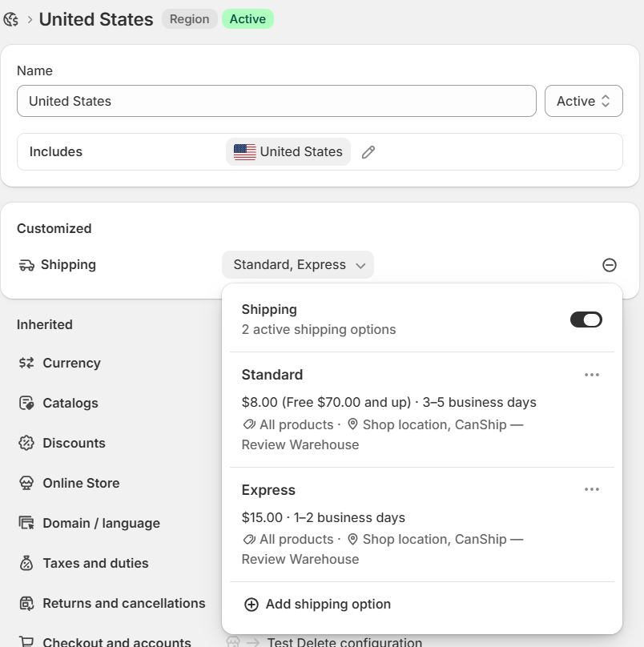The width and height of the screenshot is (644, 647).
Task: Click the Express shipping option title
Action: [268, 490]
